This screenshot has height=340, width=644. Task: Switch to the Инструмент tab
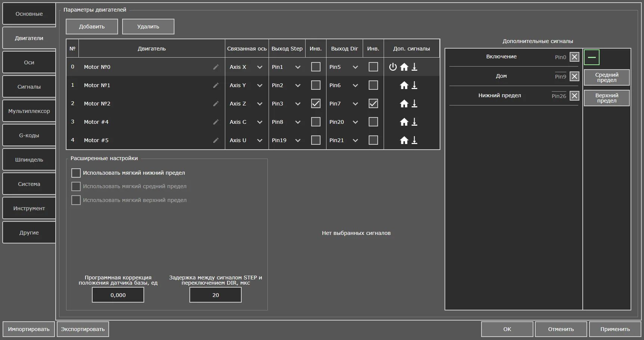29,208
